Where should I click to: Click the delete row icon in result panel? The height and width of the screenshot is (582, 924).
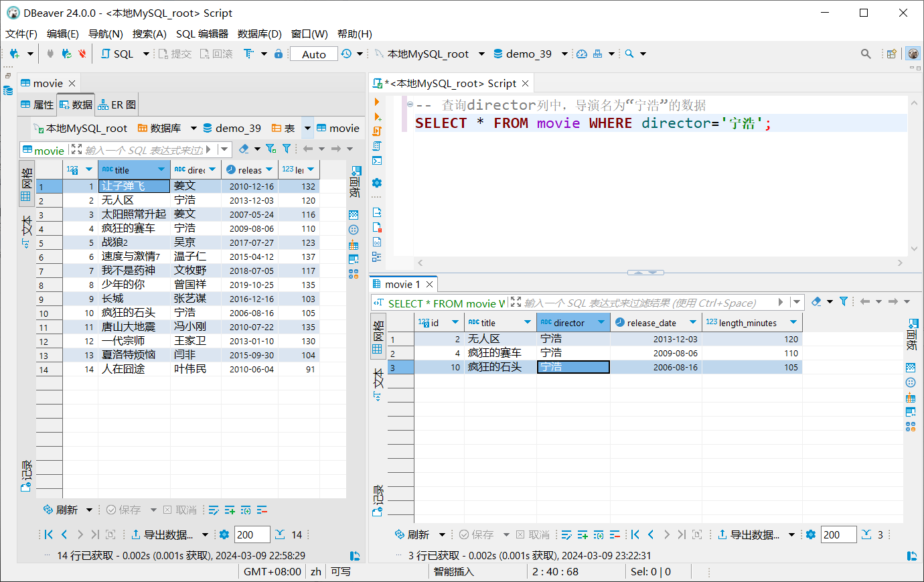[x=615, y=534]
